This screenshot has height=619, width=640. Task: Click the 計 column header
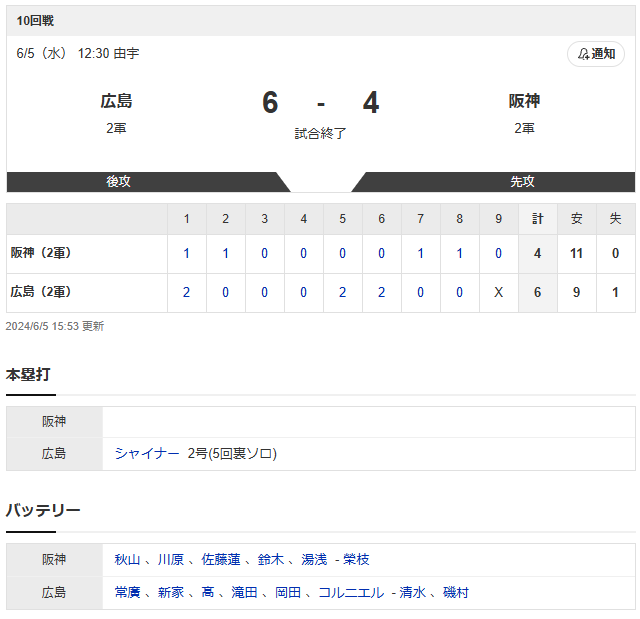[x=538, y=219]
